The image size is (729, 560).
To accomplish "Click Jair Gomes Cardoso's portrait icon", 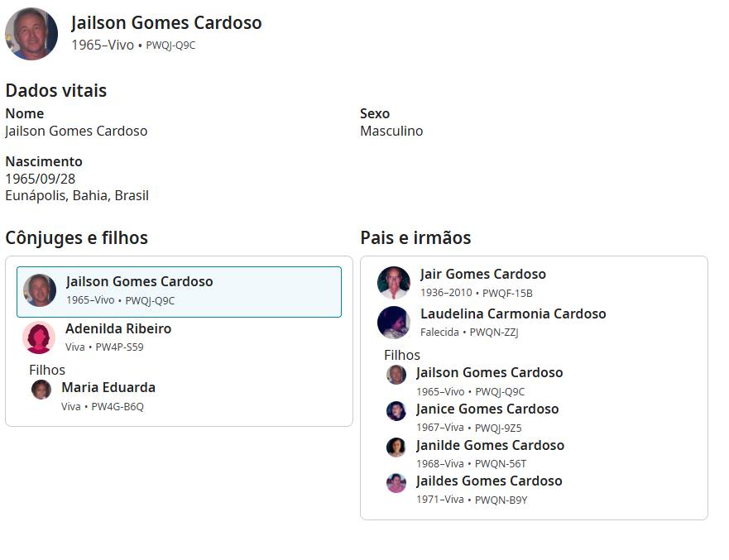I will coord(394,283).
